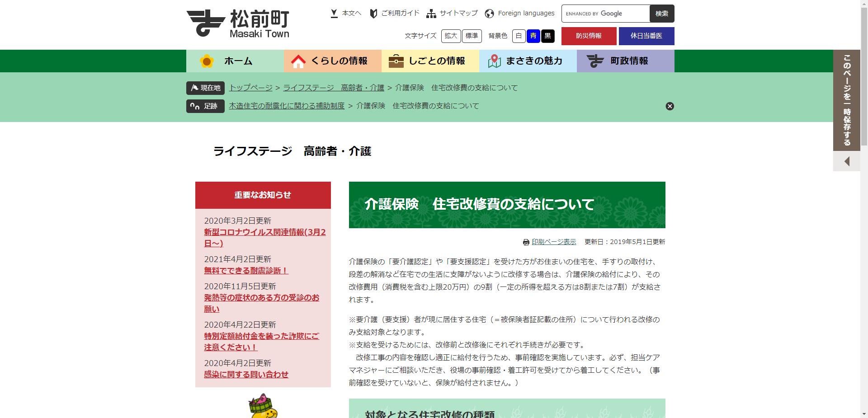The width and height of the screenshot is (868, 418).
Task: Select the 青 background color option
Action: (x=533, y=36)
